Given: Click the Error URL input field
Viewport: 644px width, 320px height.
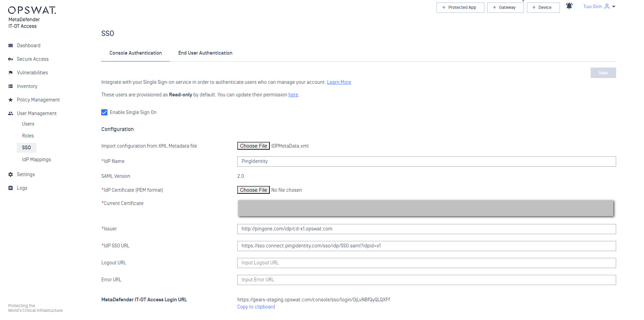Looking at the screenshot, I should 427,280.
